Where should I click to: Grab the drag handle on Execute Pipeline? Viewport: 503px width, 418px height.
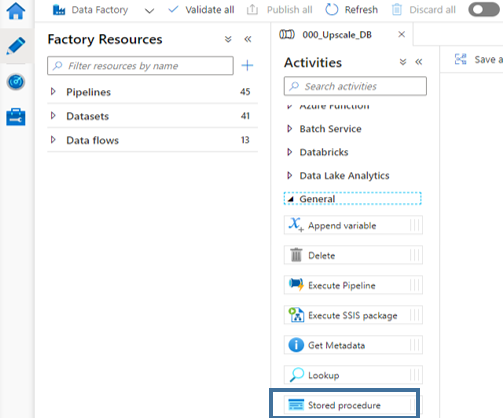point(415,285)
